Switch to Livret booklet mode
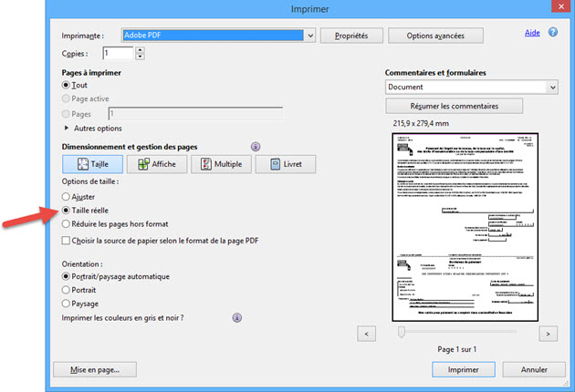The height and width of the screenshot is (392, 575). 286,164
